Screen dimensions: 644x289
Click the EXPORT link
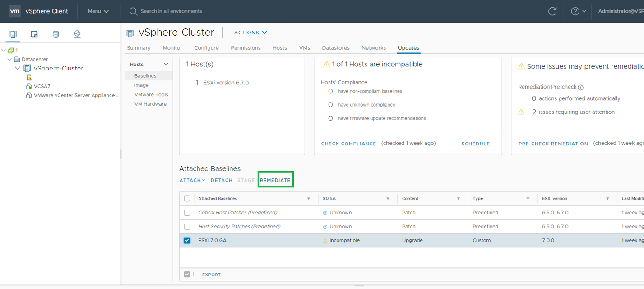211,275
